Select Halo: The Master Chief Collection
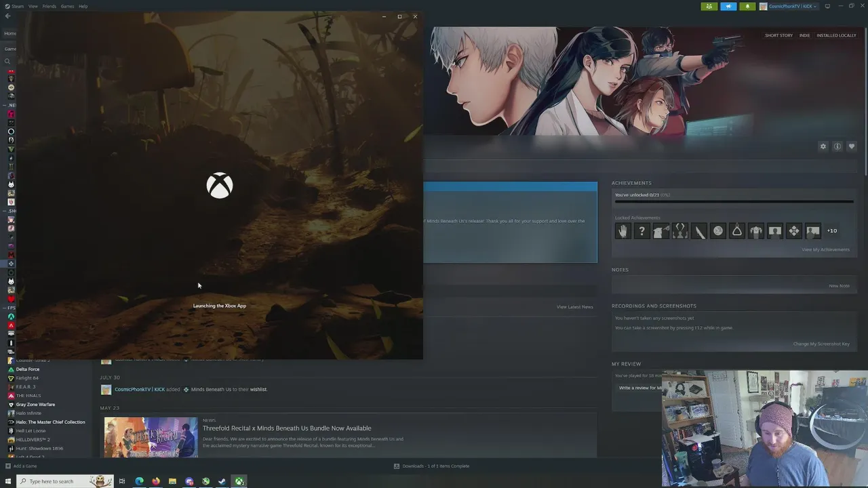Screen dimensions: 868x488 [x=50, y=422]
